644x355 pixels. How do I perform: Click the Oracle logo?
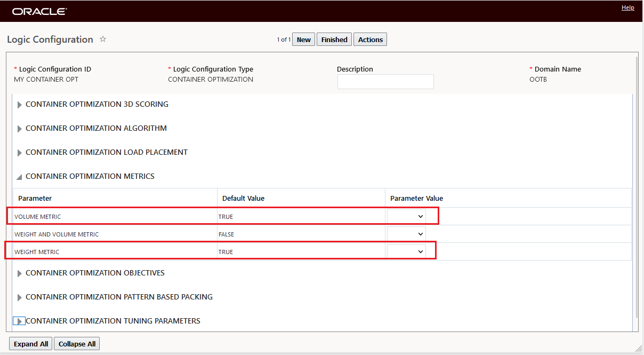[x=39, y=11]
